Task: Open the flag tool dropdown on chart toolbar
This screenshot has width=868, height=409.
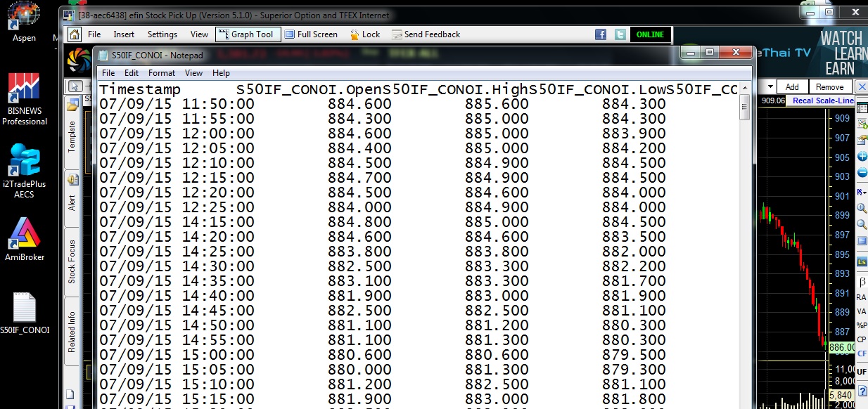Action: [862, 191]
